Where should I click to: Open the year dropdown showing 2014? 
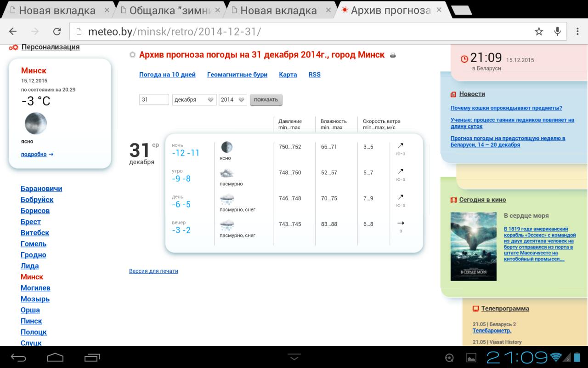232,100
